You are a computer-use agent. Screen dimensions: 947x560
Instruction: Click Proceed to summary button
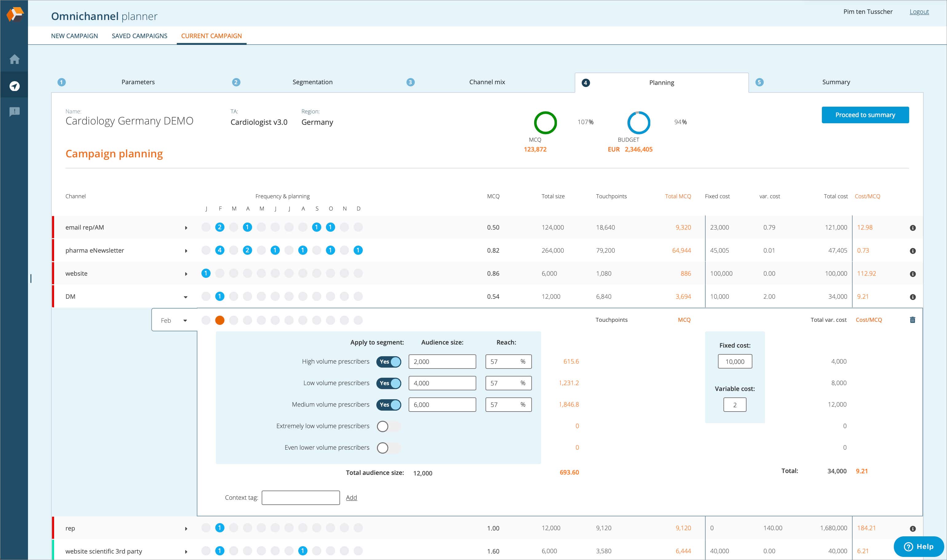coord(865,115)
